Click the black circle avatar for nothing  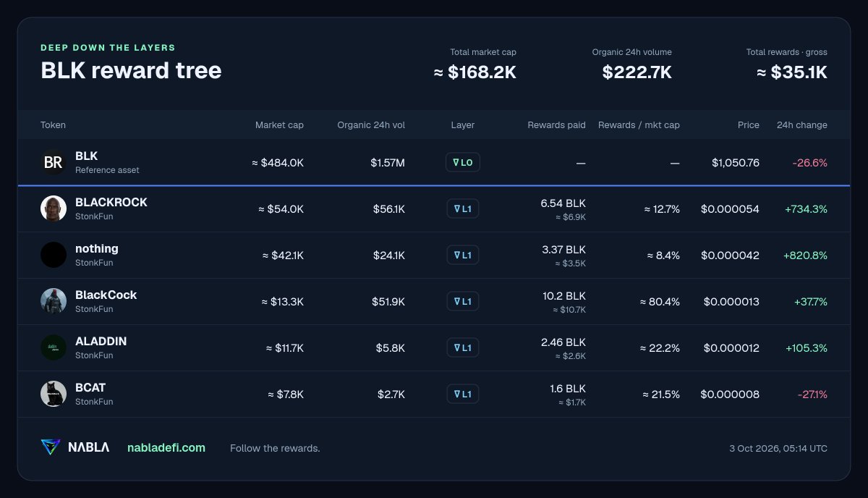tap(54, 255)
